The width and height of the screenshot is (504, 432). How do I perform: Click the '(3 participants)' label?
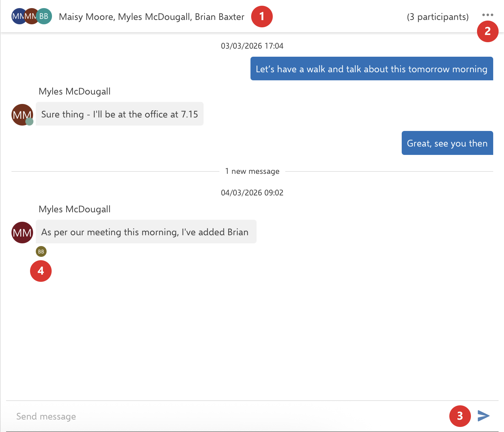click(x=438, y=17)
